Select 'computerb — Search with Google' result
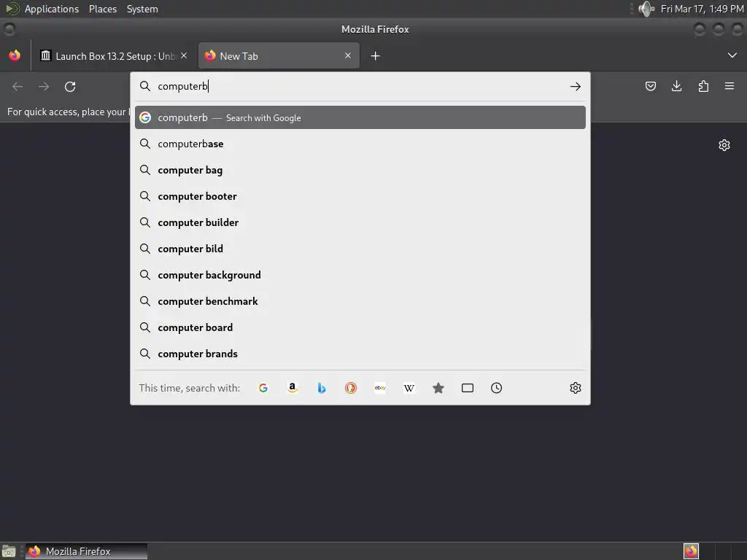 click(x=360, y=117)
